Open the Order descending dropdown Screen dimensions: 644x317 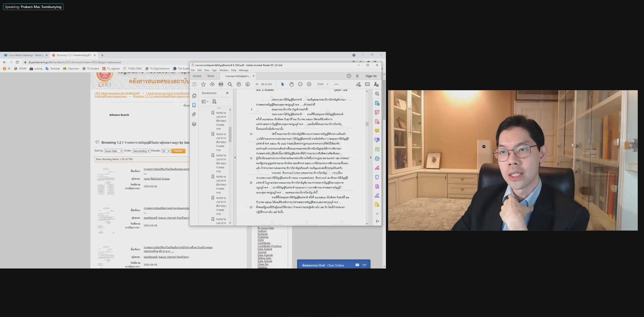[x=141, y=151]
